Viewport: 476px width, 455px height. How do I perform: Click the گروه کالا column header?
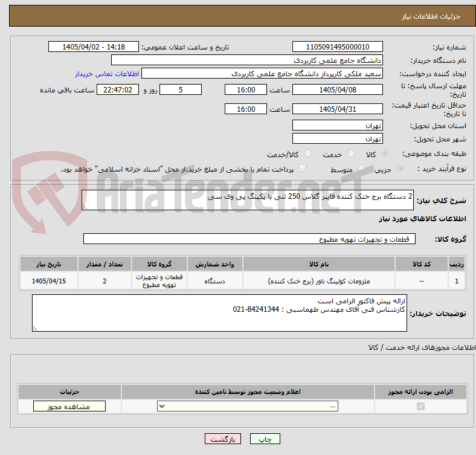pyautogui.click(x=159, y=264)
